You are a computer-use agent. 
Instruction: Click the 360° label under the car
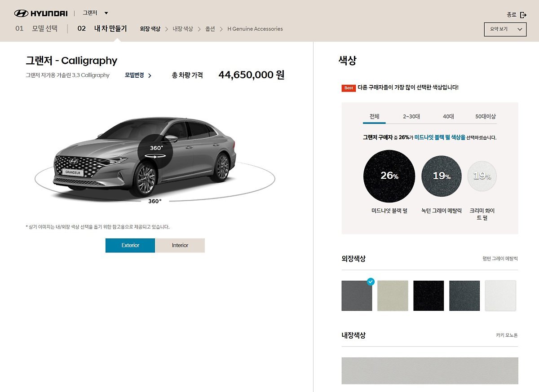click(155, 201)
